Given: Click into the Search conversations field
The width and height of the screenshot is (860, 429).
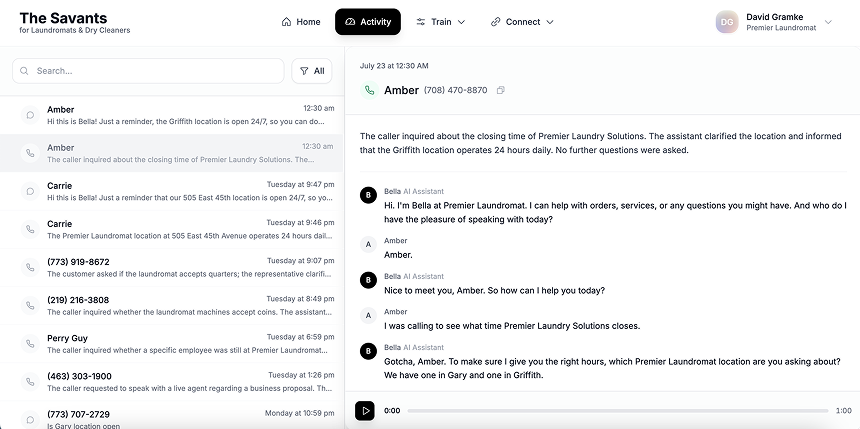Looking at the screenshot, I should (x=155, y=71).
